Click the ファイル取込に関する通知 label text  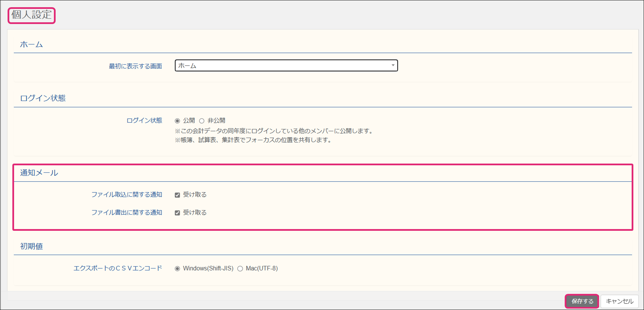pyautogui.click(x=126, y=195)
